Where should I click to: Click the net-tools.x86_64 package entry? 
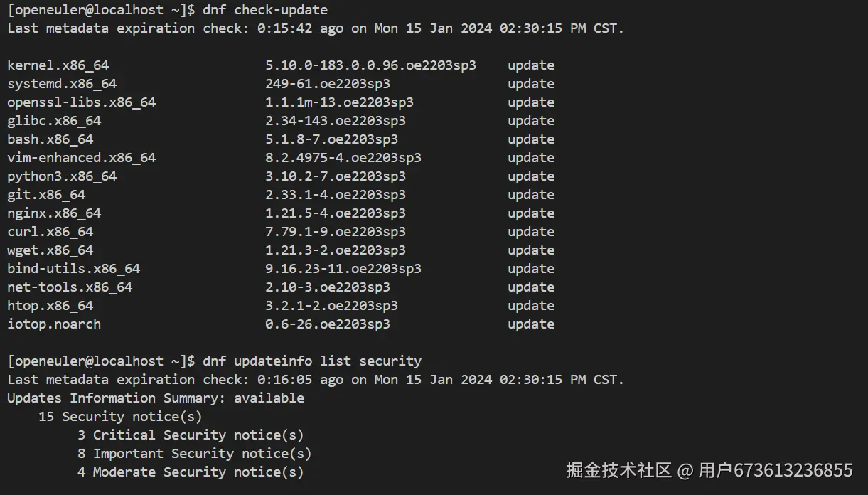pos(70,287)
